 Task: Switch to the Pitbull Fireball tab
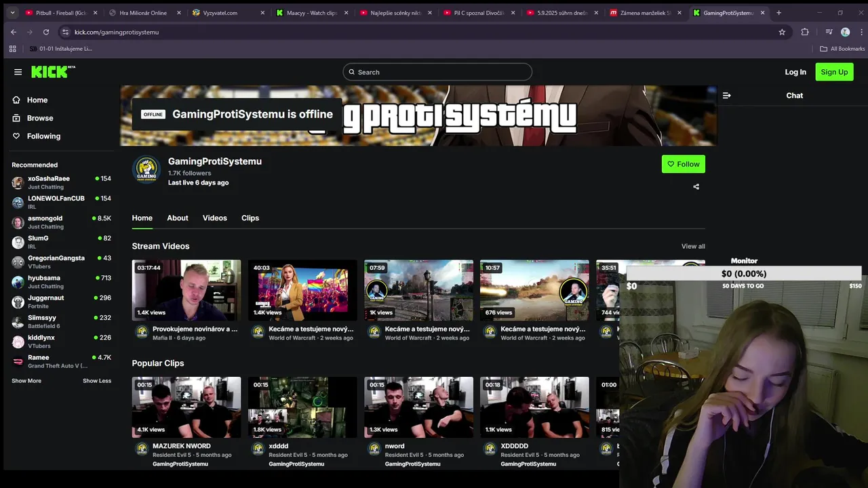(60, 13)
